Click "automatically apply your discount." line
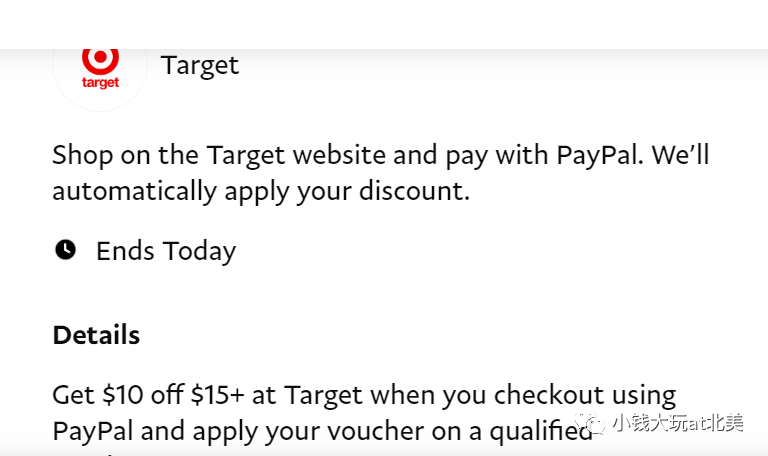768x456 pixels. 261,191
